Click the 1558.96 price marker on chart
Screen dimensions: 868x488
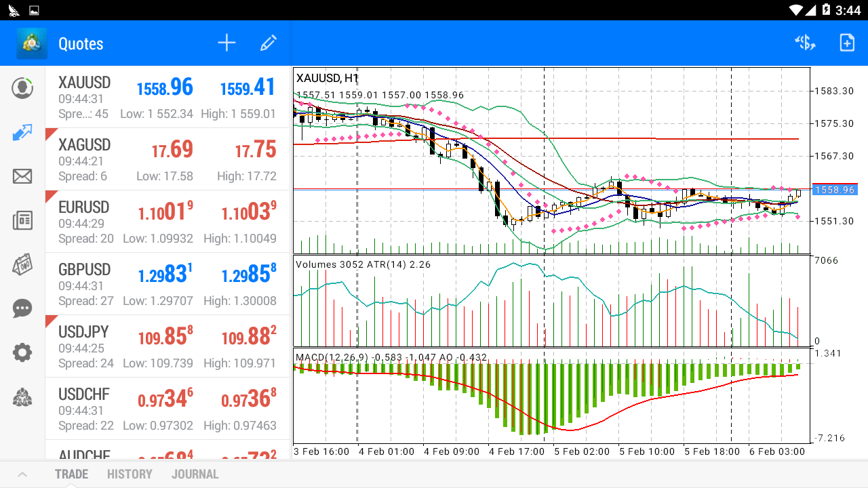pyautogui.click(x=834, y=190)
